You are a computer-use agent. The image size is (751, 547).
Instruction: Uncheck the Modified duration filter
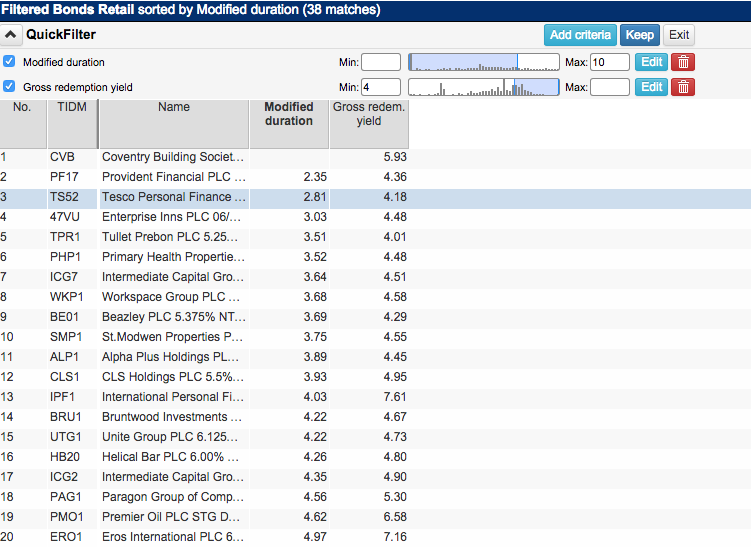point(9,62)
